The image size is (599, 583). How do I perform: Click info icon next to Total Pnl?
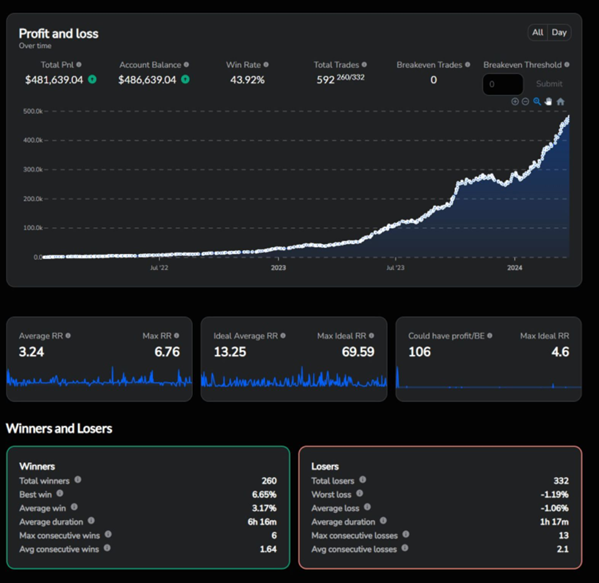click(x=79, y=65)
